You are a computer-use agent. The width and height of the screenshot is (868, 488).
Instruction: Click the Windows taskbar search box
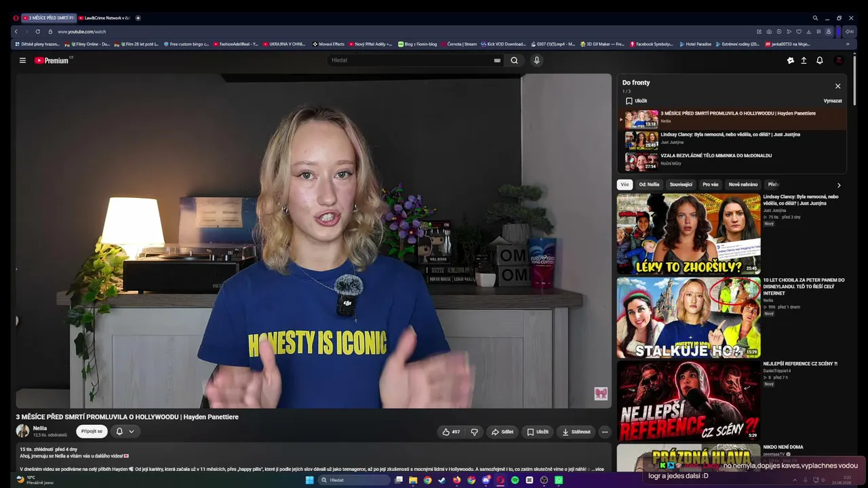pos(353,480)
